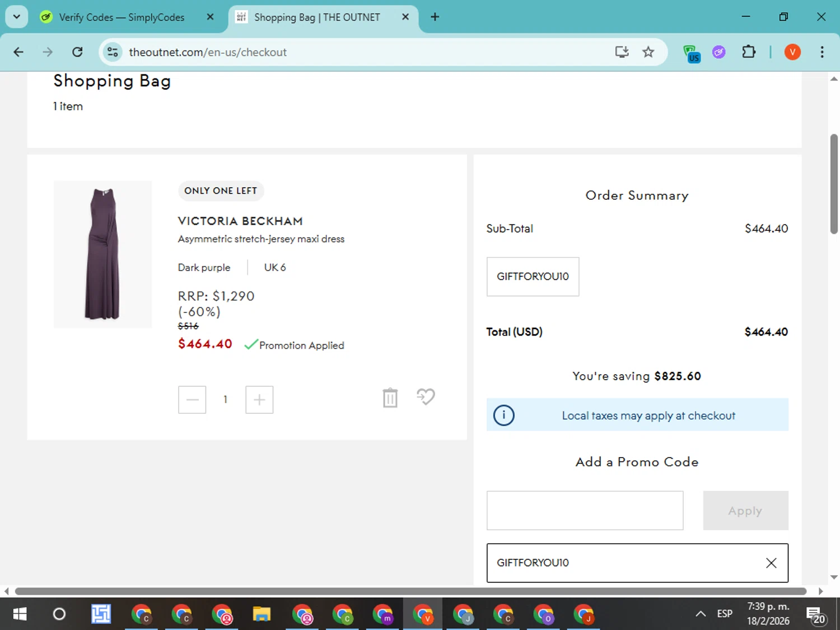
Task: Select the Shopping Bag | THE OUTNET tab
Action: [x=317, y=17]
